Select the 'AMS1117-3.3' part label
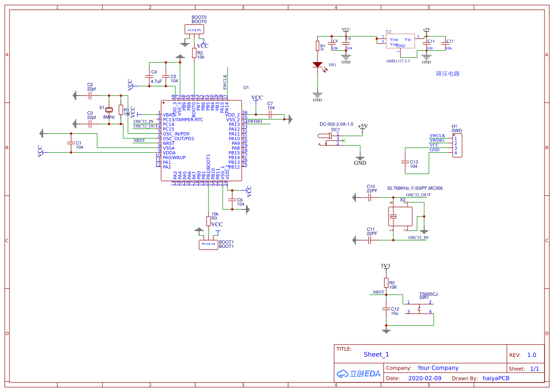554x392 pixels. coord(398,61)
